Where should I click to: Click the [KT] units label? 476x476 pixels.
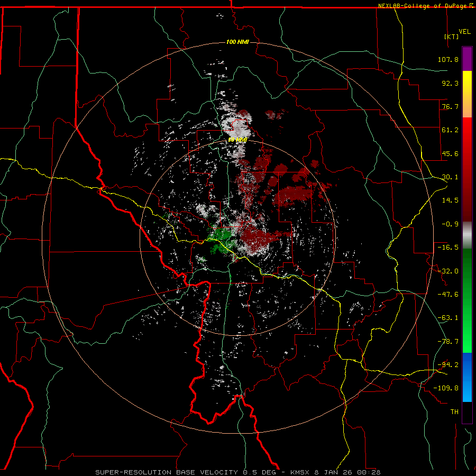[452, 36]
